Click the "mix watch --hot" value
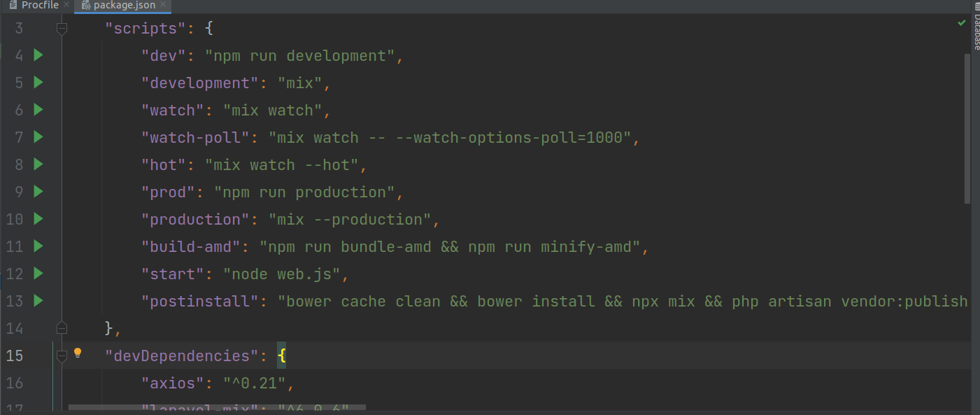The width and height of the screenshot is (980, 415). 282,165
